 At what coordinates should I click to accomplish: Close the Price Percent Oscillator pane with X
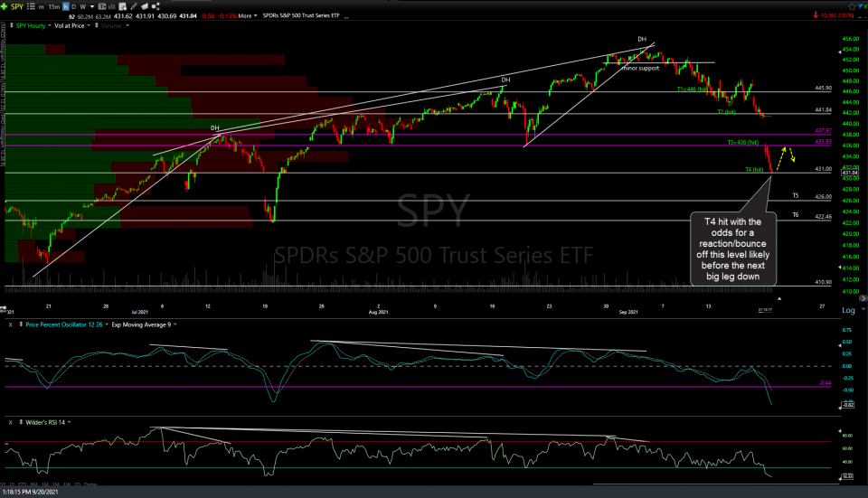click(11, 324)
